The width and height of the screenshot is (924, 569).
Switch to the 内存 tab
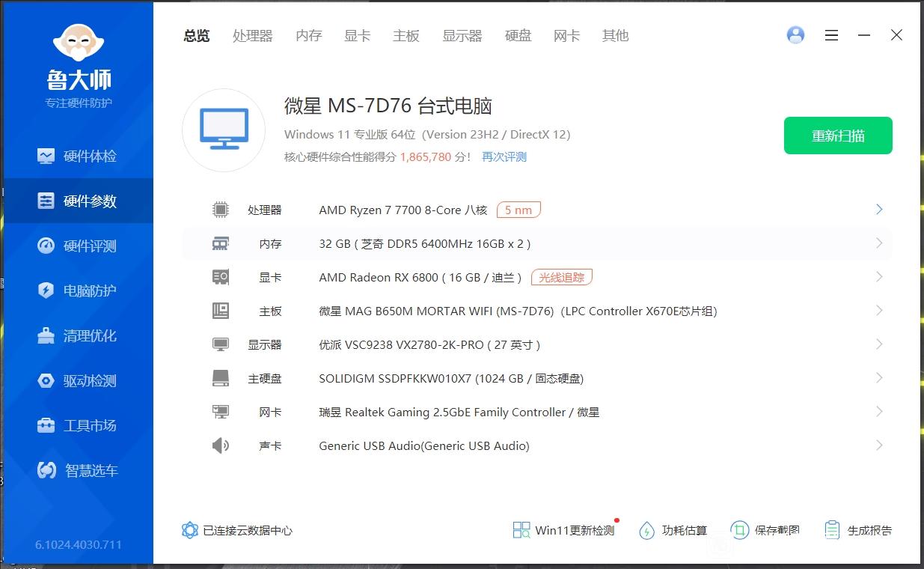[309, 36]
